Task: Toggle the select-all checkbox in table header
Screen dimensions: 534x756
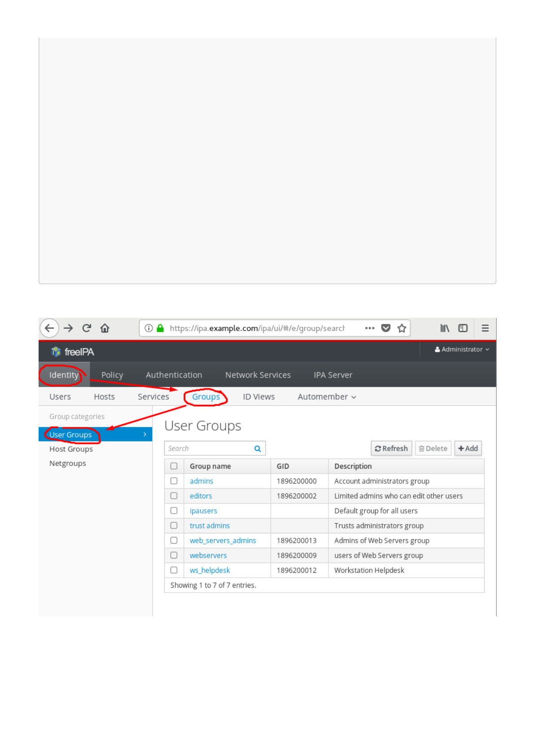Action: (x=174, y=466)
